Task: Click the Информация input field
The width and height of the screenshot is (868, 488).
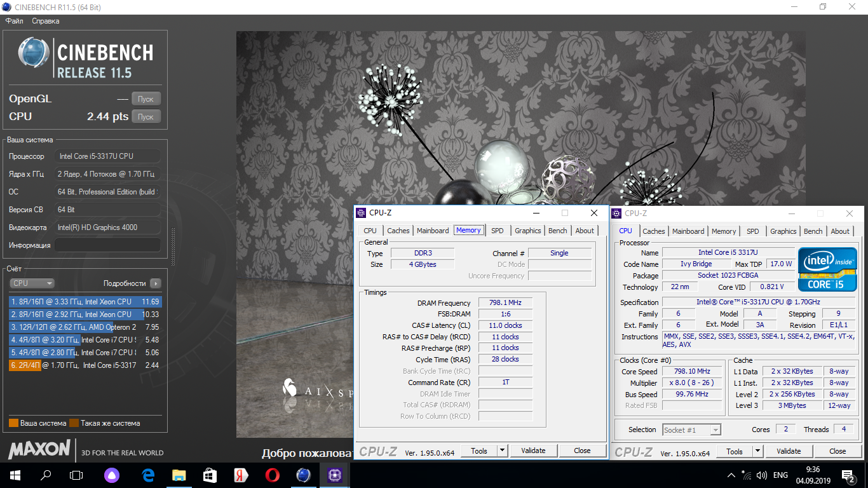Action: coord(108,245)
